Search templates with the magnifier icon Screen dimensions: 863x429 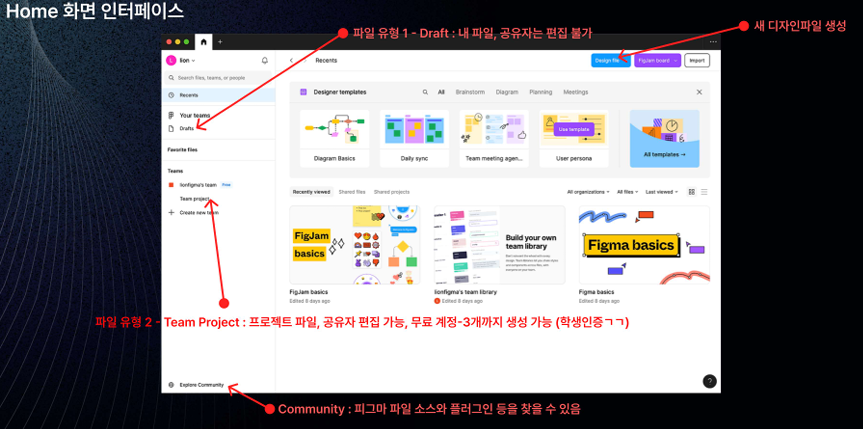(x=425, y=92)
